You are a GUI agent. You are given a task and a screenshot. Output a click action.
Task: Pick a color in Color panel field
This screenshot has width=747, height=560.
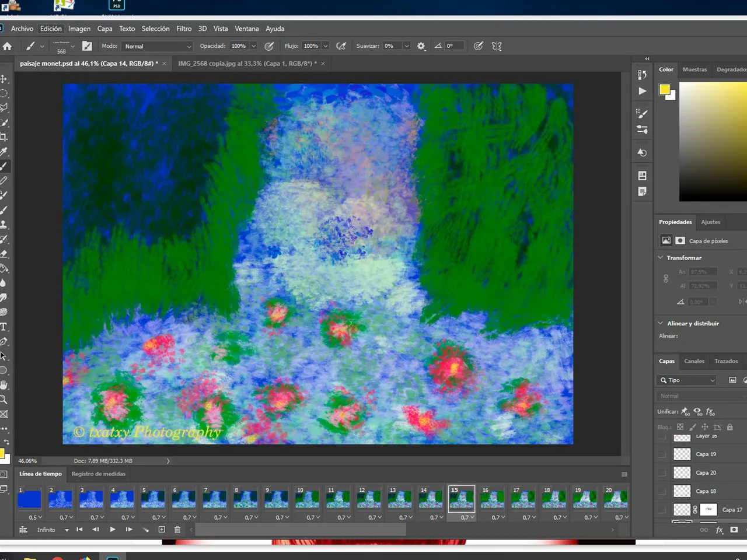pos(713,142)
